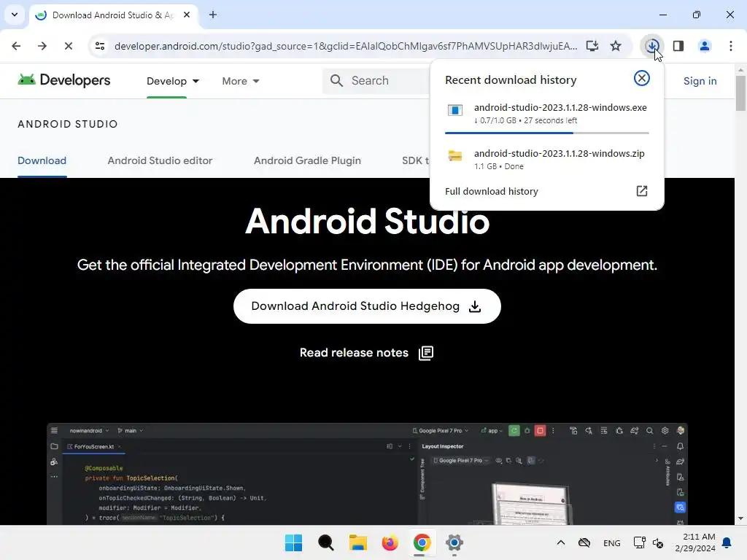Open the taskbar clock and date
Image resolution: width=747 pixels, height=560 pixels.
coord(695,542)
